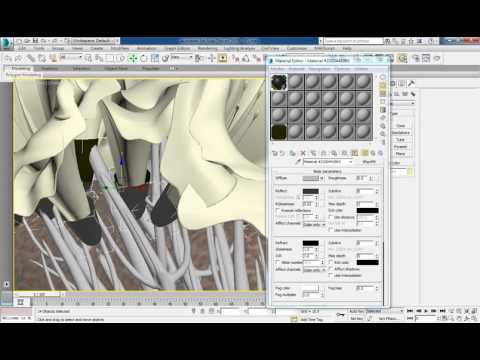Click the Sample Type flyout icon
Viewport: 480px width, 360px height.
pos(383,77)
